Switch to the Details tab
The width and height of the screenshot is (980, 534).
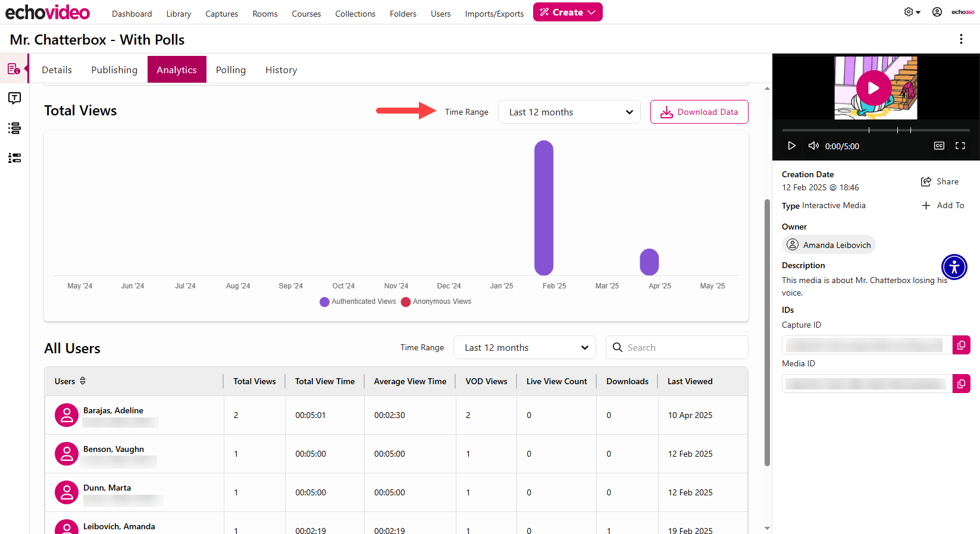click(x=57, y=70)
